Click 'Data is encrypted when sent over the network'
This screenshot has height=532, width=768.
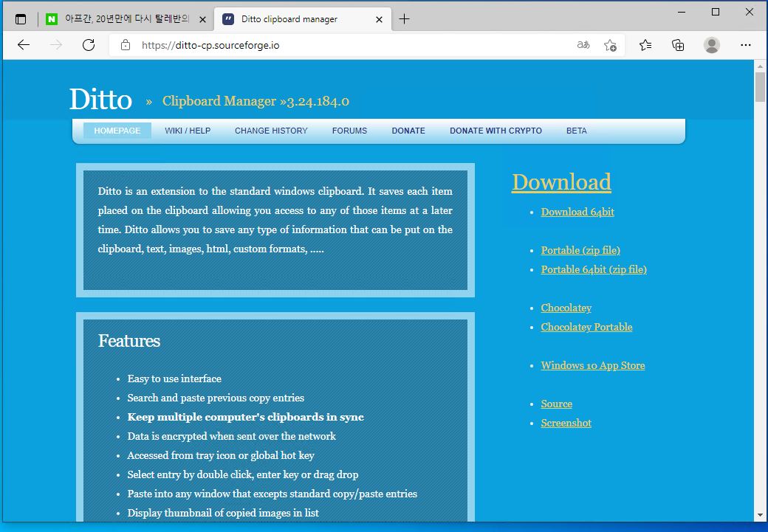click(231, 436)
